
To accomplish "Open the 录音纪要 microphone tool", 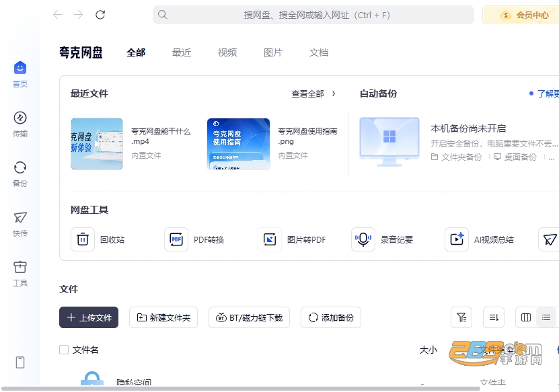I will pos(363,239).
